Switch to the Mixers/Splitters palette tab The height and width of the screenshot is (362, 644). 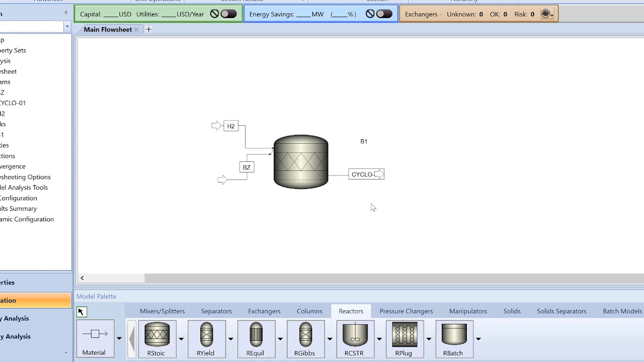click(x=162, y=311)
